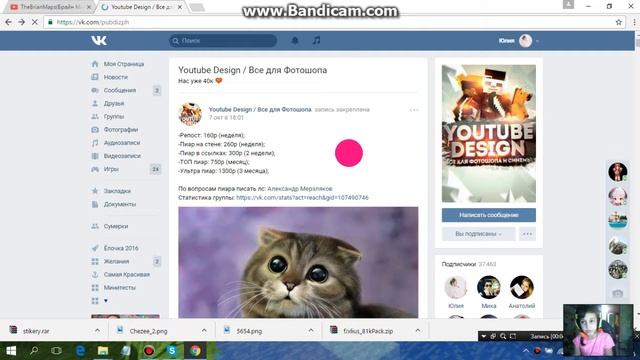
Task: Open File Explorer from taskbar
Action: pyautogui.click(x=103, y=351)
